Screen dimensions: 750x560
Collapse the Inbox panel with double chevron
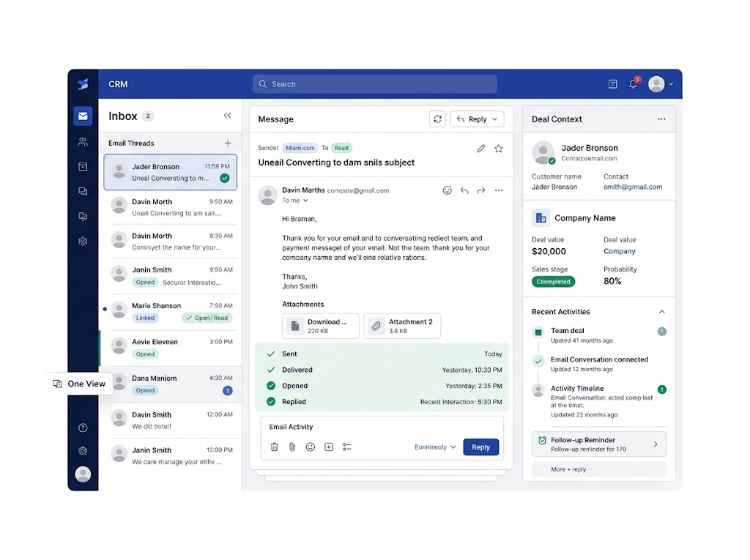[227, 116]
